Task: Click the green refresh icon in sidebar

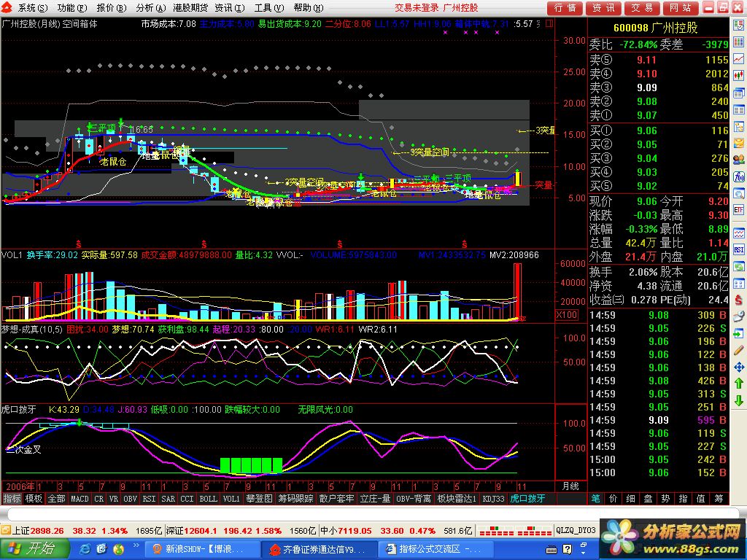Action: pos(739,267)
